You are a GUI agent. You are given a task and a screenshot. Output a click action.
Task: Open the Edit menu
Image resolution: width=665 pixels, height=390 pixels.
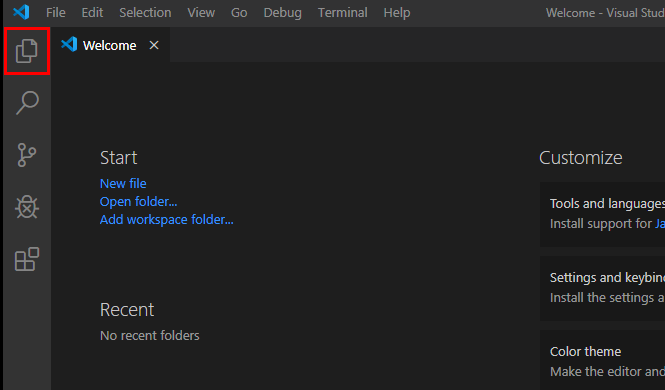coord(92,13)
